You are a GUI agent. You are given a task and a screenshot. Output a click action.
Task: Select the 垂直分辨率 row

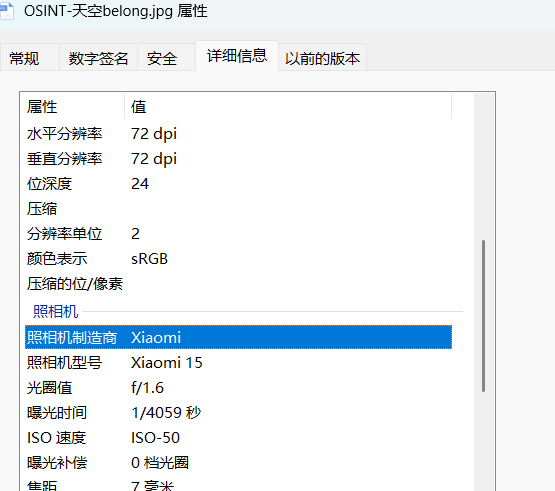point(238,159)
